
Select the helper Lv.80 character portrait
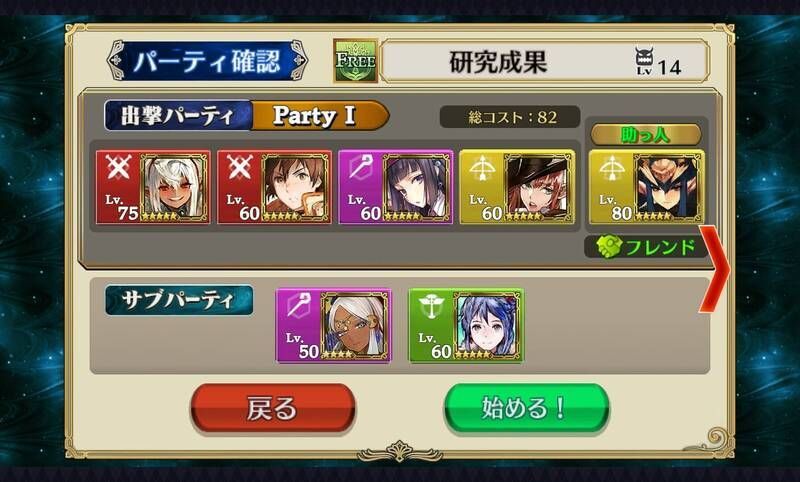pyautogui.click(x=668, y=188)
